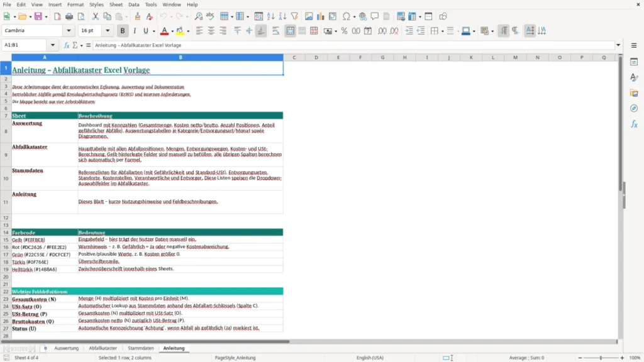This screenshot has height=362, width=644.
Task: Open Font Size dropdown list
Action: 108,31
